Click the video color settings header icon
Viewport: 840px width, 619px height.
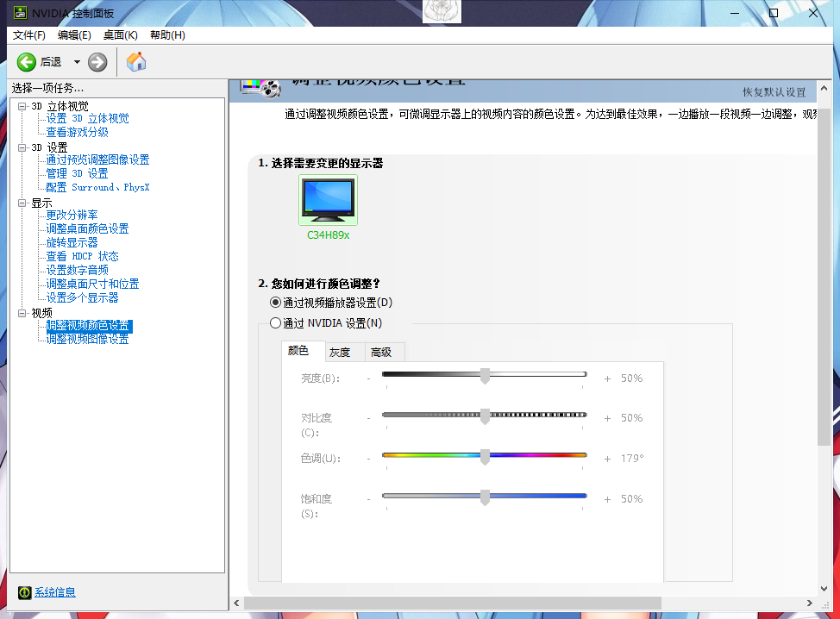[x=261, y=88]
